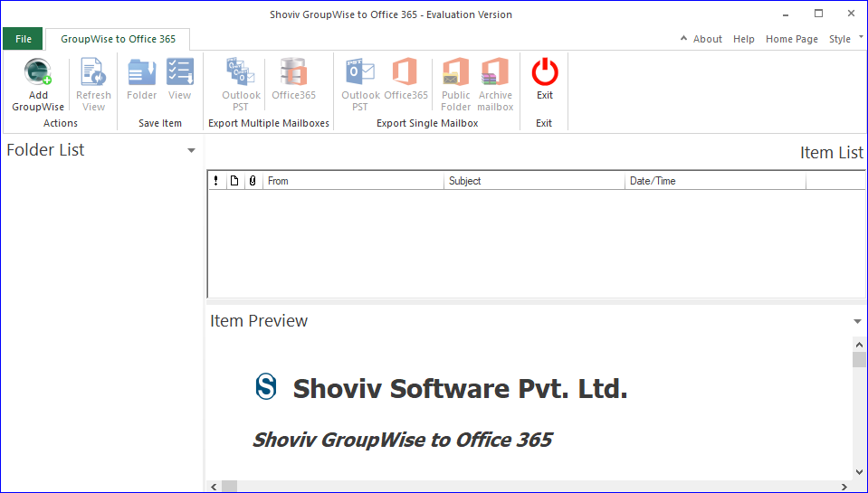Image resolution: width=868 pixels, height=493 pixels.
Task: Click the Refresh View icon
Action: point(93,72)
